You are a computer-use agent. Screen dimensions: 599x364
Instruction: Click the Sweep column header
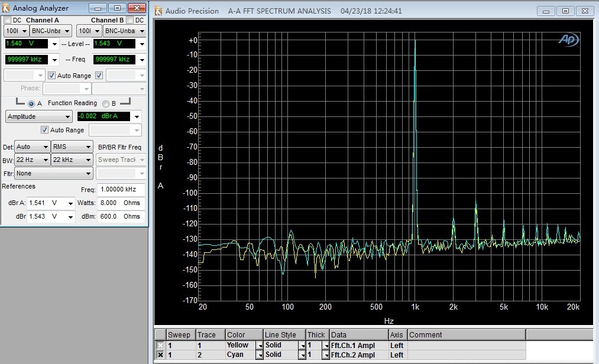click(x=181, y=334)
